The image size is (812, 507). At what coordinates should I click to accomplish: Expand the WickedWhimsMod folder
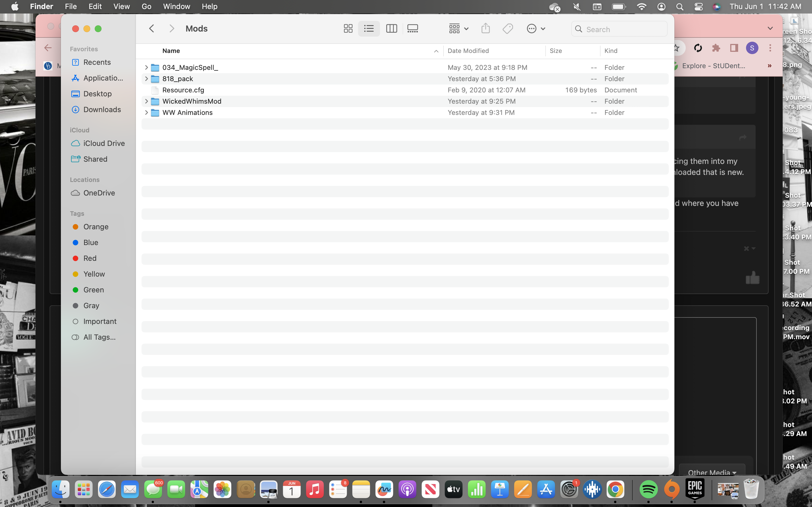(146, 101)
